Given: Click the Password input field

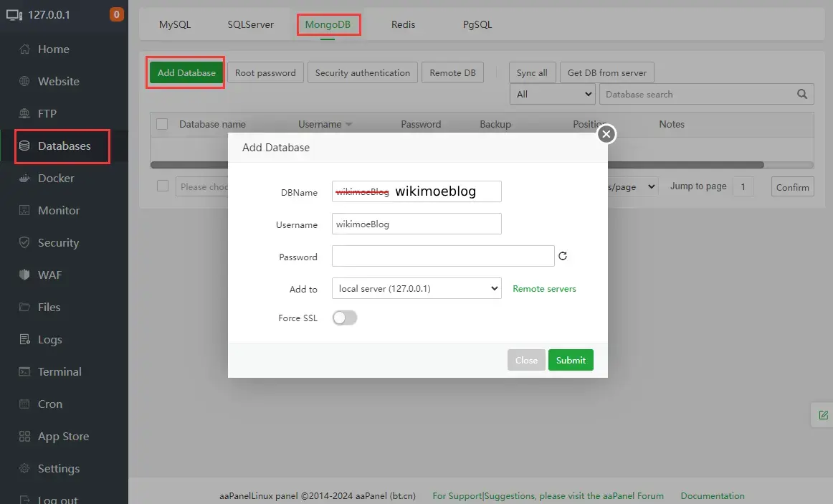Looking at the screenshot, I should tap(442, 256).
